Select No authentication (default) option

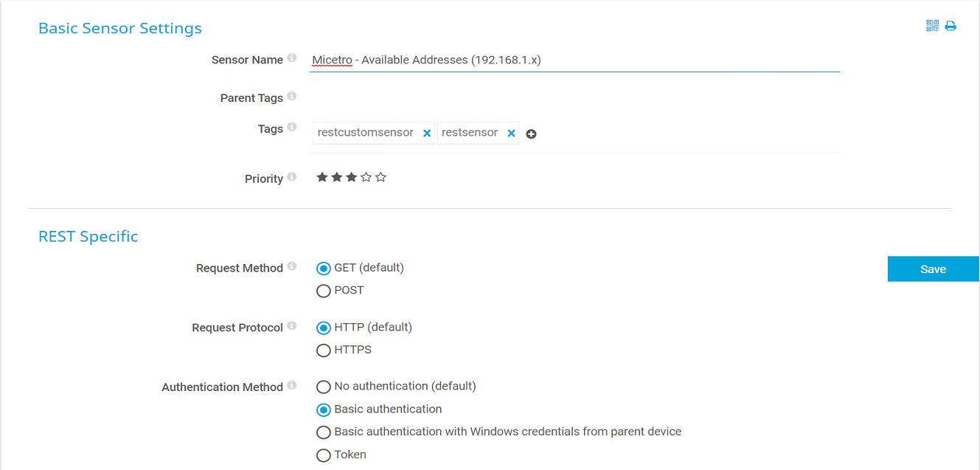323,387
